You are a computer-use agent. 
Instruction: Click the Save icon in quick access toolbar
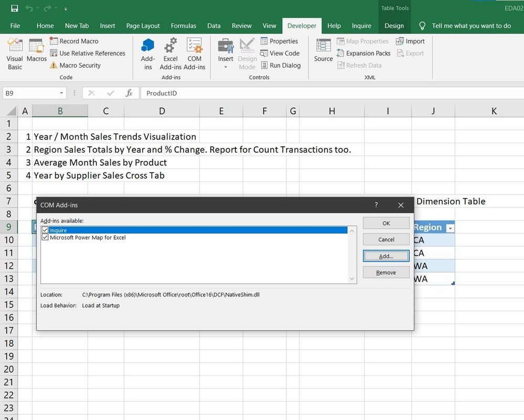click(x=14, y=8)
